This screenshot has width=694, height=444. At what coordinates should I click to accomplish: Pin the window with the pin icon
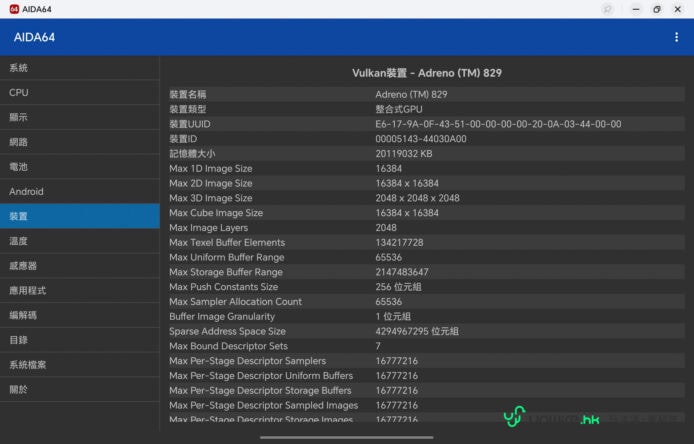click(x=607, y=9)
